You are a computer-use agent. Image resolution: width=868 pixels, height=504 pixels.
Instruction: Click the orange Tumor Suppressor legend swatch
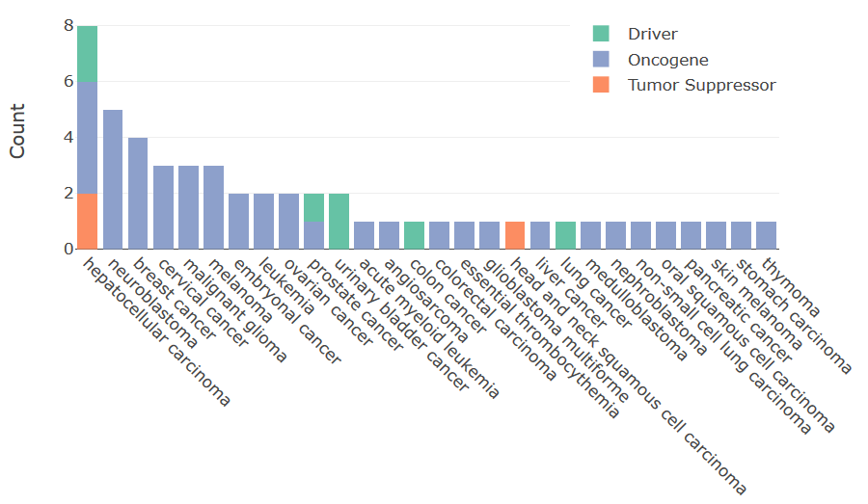pos(601,85)
